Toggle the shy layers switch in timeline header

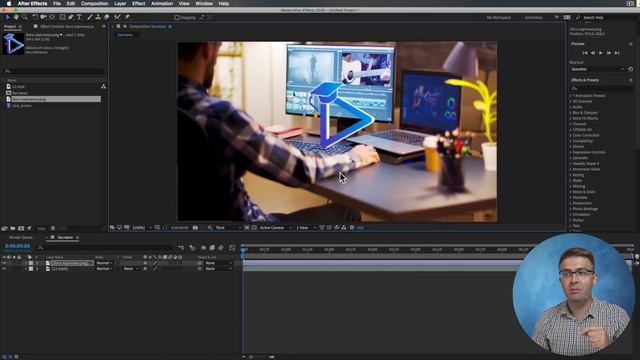tap(203, 248)
